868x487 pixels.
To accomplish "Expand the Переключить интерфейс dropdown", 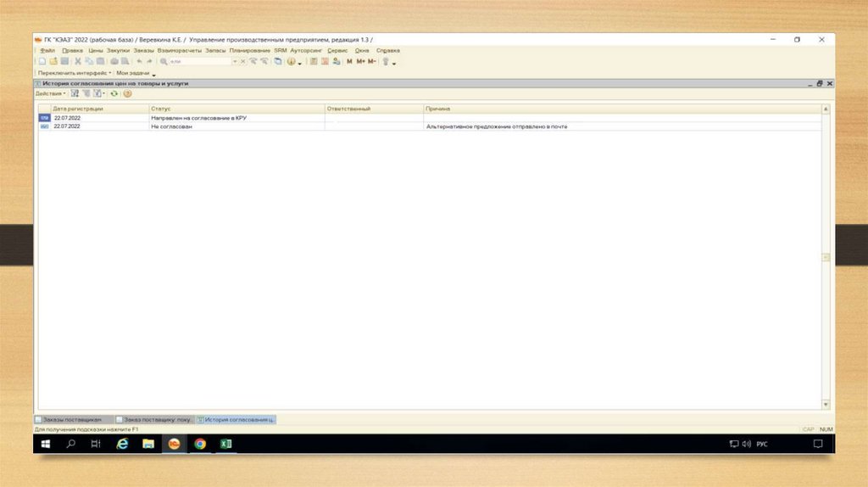I will (x=75, y=74).
